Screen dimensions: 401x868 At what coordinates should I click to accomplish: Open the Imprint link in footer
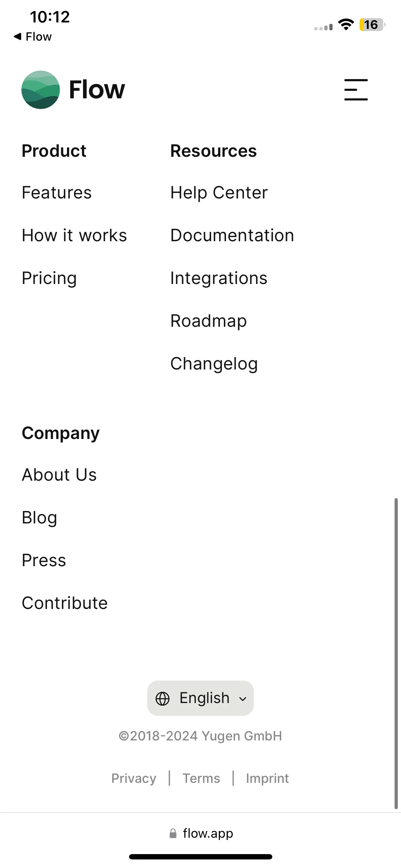[267, 778]
